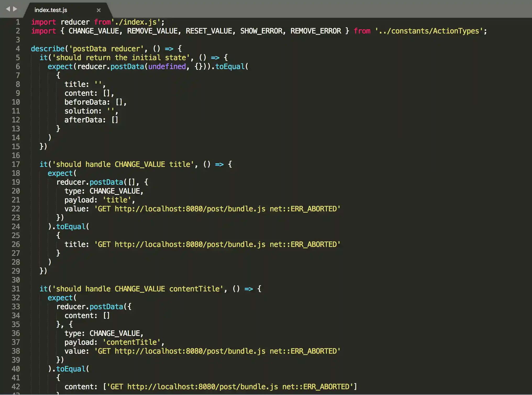Close the index.test.js tab

point(99,10)
